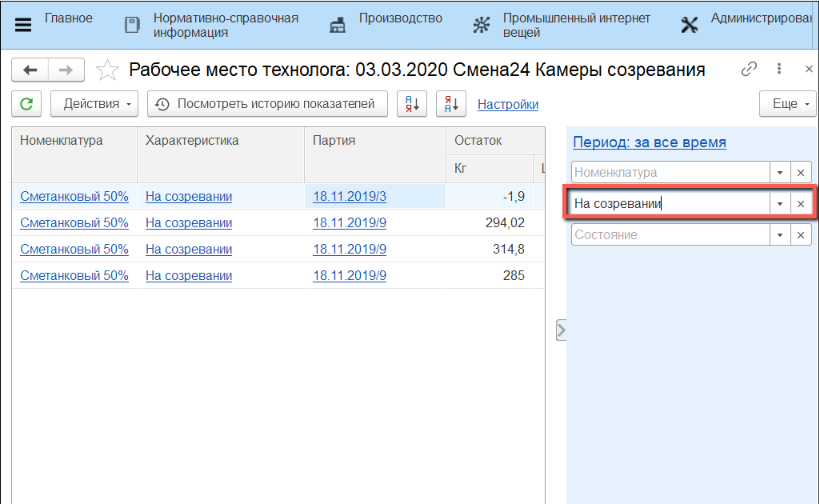The width and height of the screenshot is (819, 504).
Task: Collapse the right filter panel with arrow
Action: pos(561,330)
